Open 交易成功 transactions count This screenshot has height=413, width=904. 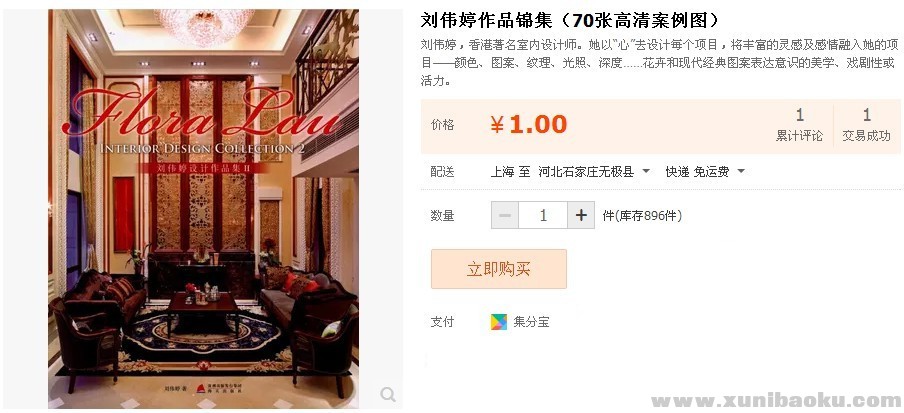866,125
